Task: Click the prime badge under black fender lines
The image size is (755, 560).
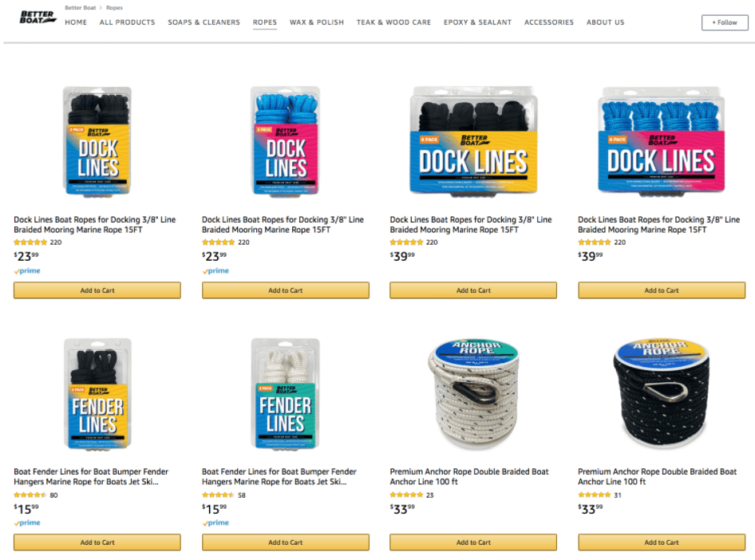Action: pos(27,523)
